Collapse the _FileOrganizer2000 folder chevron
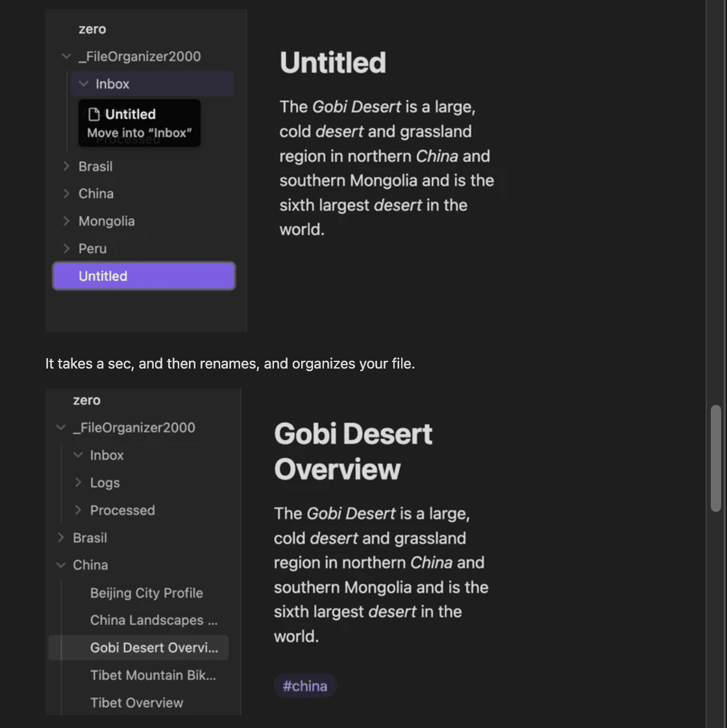Viewport: 727px width, 728px height. click(66, 56)
